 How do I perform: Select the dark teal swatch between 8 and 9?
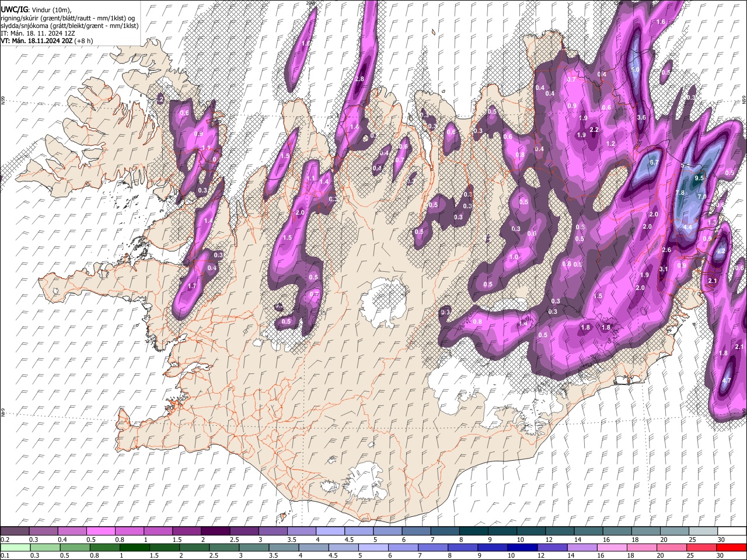[473, 531]
